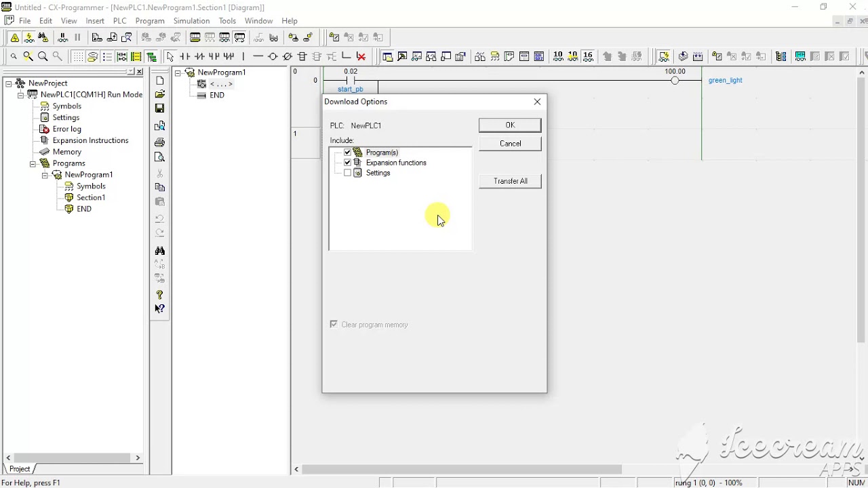This screenshot has width=868, height=488.
Task: Select the New Vertical line tool
Action: click(243, 57)
